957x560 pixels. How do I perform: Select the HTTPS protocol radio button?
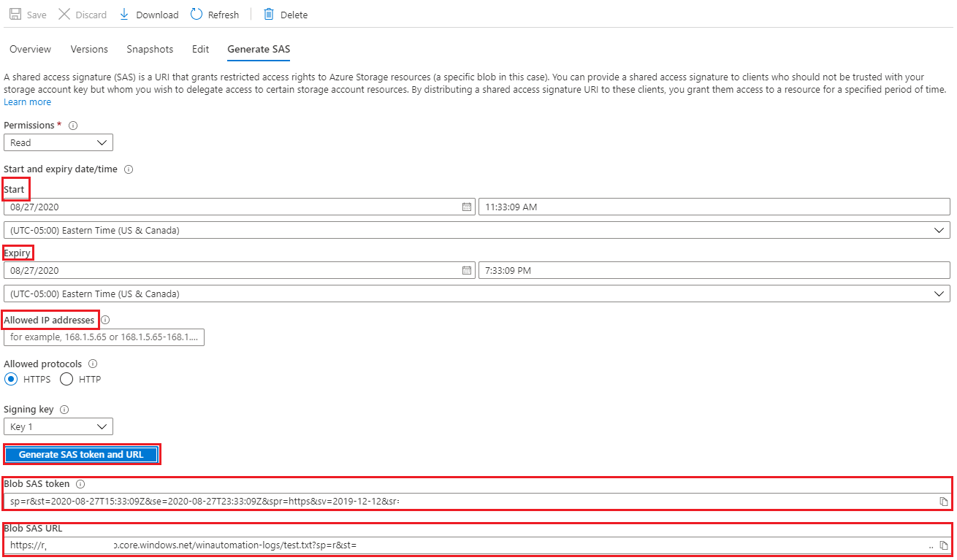point(11,380)
